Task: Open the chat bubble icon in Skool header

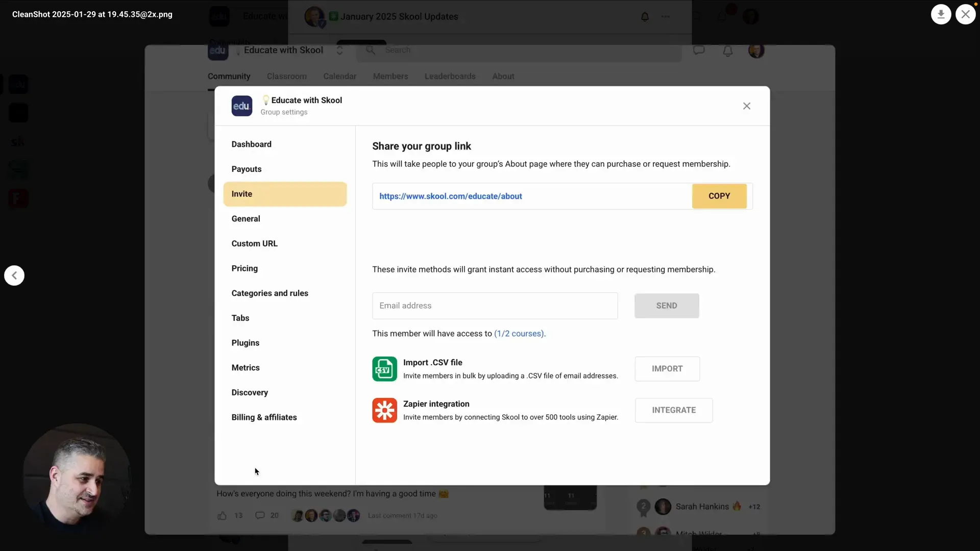Action: [699, 50]
